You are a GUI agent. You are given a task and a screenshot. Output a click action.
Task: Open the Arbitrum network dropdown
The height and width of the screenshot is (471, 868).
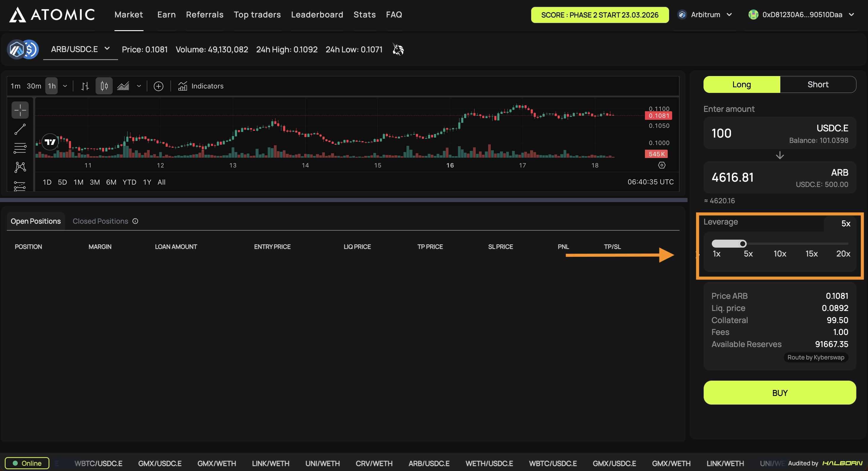tap(706, 15)
